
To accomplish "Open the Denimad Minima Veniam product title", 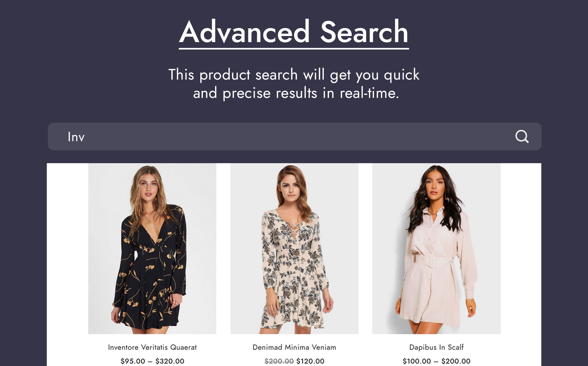I will 294,347.
